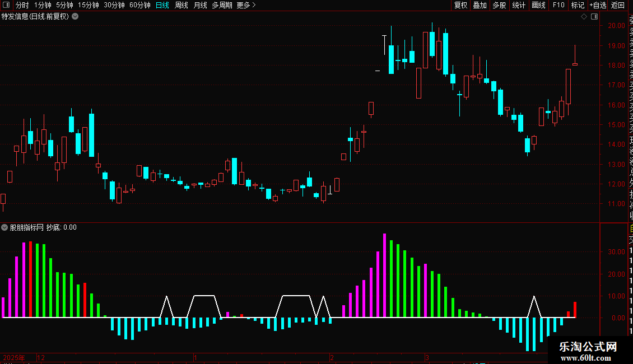Open the 多股 multi-stock view
Image resolution: width=633 pixels, height=364 pixels.
[499, 5]
